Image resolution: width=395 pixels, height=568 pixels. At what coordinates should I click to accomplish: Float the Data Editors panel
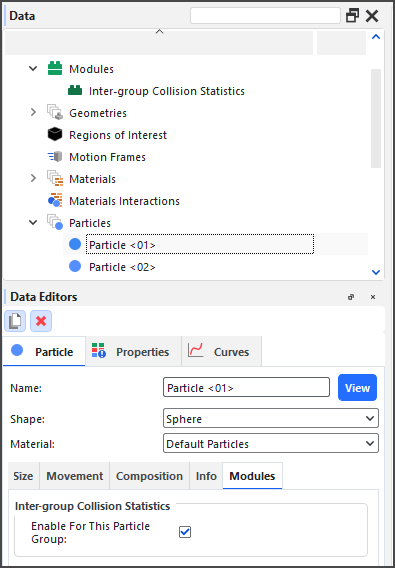[x=350, y=297]
